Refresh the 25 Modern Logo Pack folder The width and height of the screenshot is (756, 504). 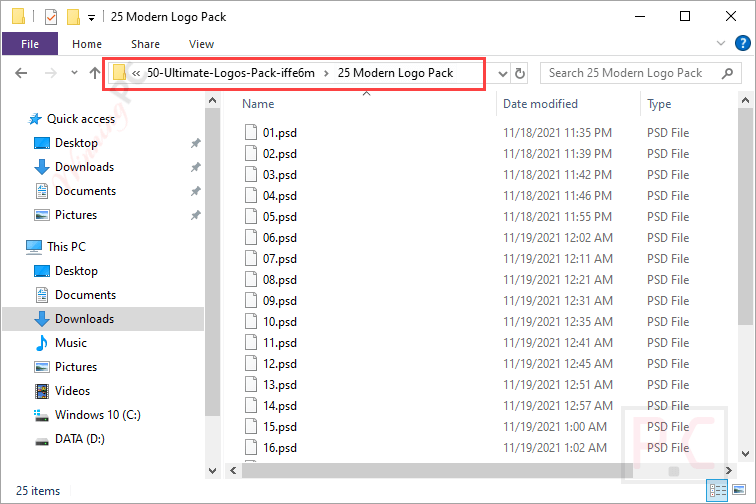point(520,73)
